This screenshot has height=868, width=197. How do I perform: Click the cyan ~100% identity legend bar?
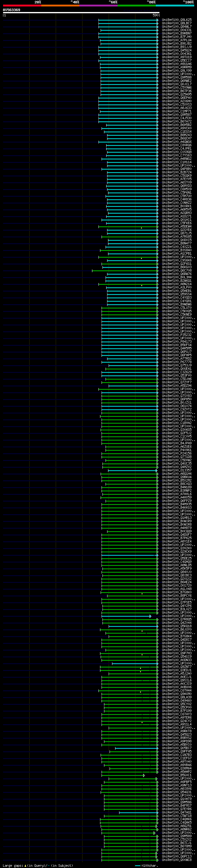(175, 6)
